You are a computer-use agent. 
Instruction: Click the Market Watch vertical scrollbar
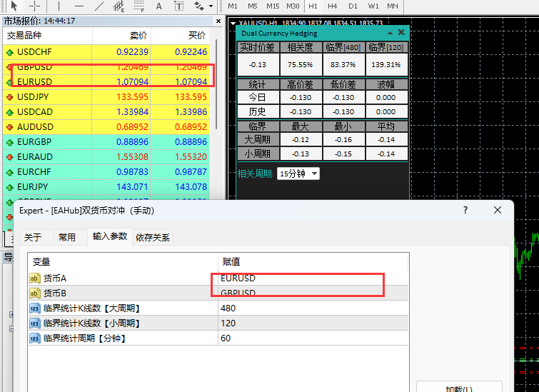(216, 84)
